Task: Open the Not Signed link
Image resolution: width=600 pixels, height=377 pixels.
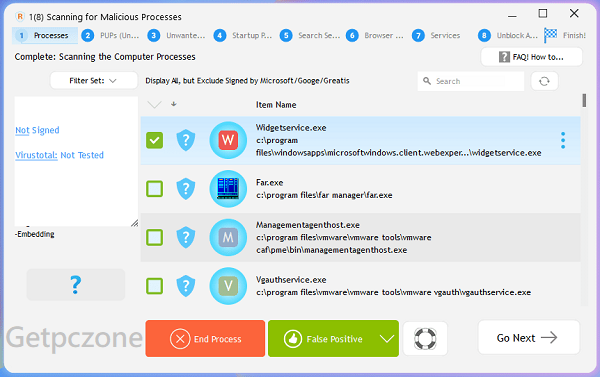Action: 37,130
